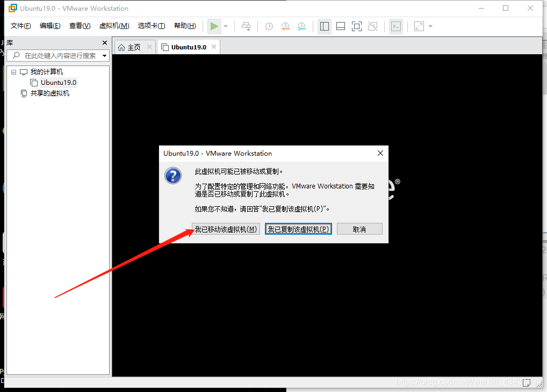Toggle the library sidebar view icon

tap(325, 26)
